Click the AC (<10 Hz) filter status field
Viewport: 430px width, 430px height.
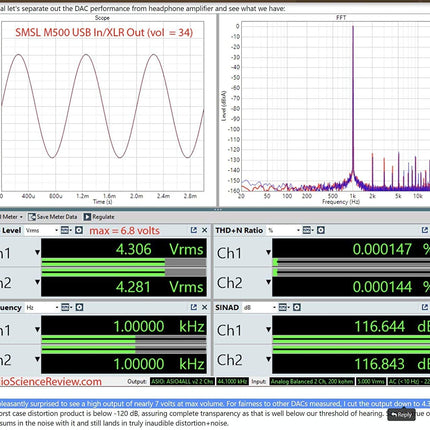pos(409,381)
